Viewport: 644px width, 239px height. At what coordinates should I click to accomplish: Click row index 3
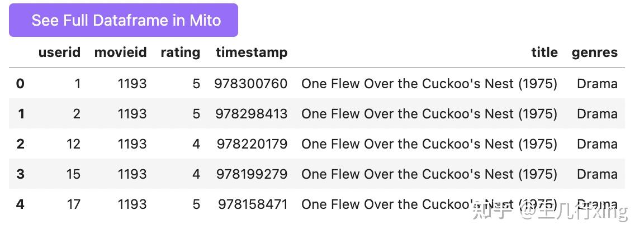pyautogui.click(x=20, y=174)
